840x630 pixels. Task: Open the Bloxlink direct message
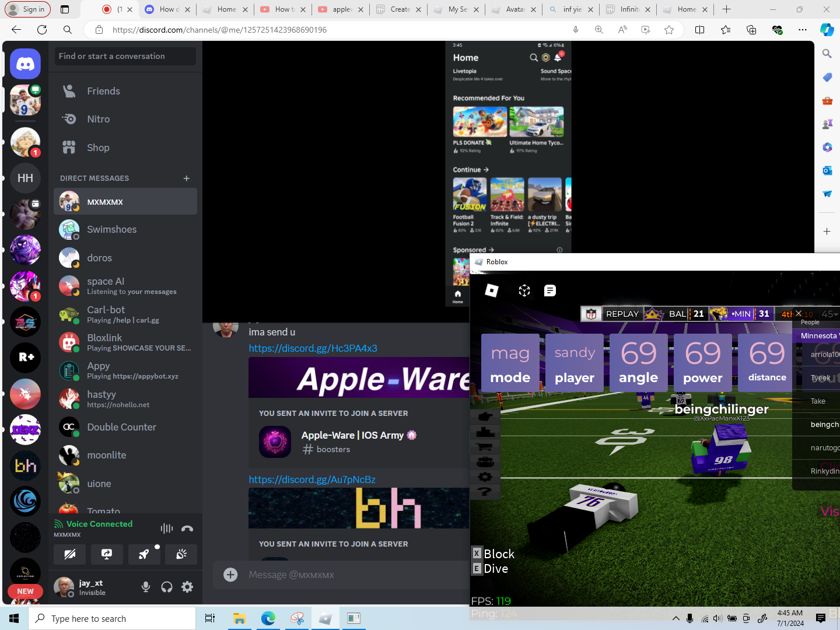click(x=125, y=342)
